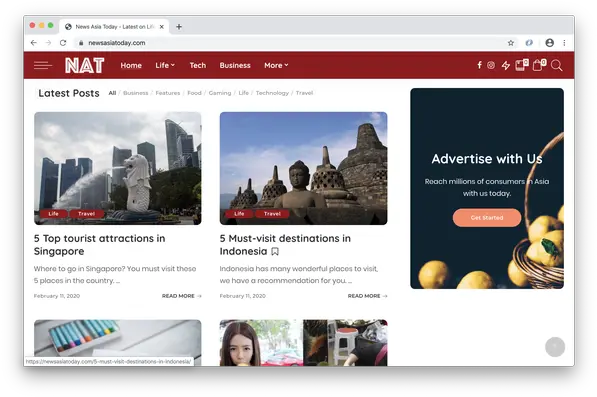Filter latest posts by Features
This screenshot has width=597, height=397.
pyautogui.click(x=168, y=93)
